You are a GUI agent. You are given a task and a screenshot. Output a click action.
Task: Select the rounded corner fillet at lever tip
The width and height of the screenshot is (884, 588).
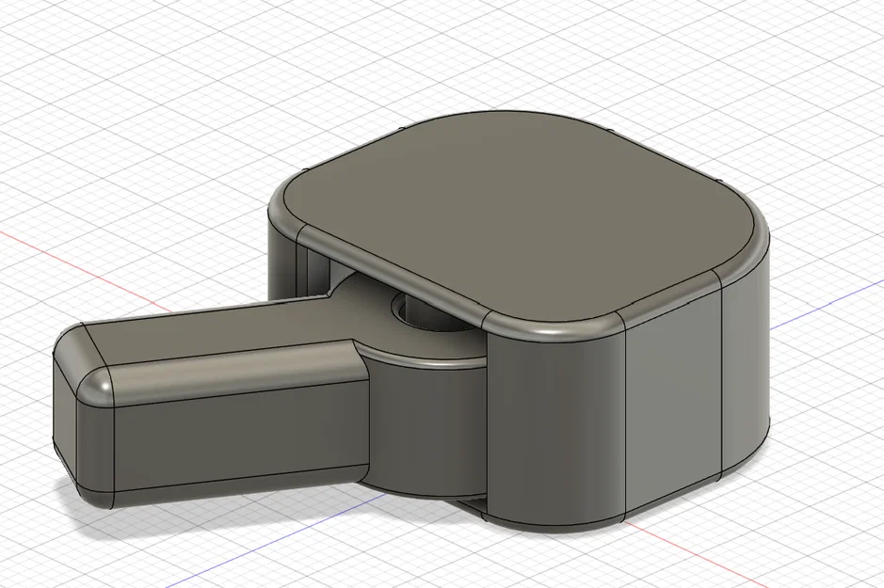pos(96,385)
